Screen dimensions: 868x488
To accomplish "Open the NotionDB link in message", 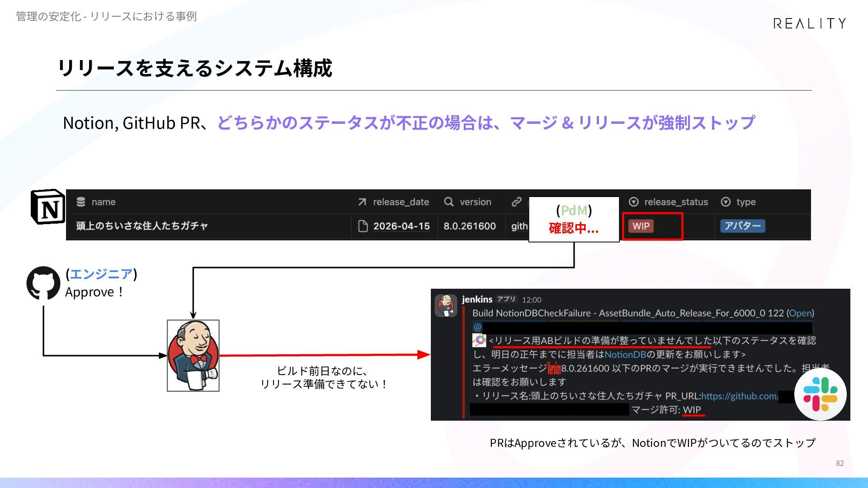I will click(625, 354).
